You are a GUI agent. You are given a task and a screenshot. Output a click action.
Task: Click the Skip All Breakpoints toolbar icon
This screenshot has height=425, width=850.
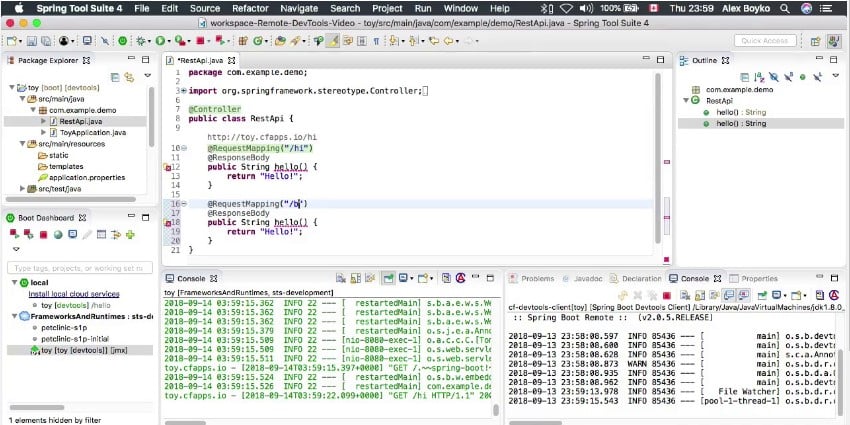tap(105, 41)
